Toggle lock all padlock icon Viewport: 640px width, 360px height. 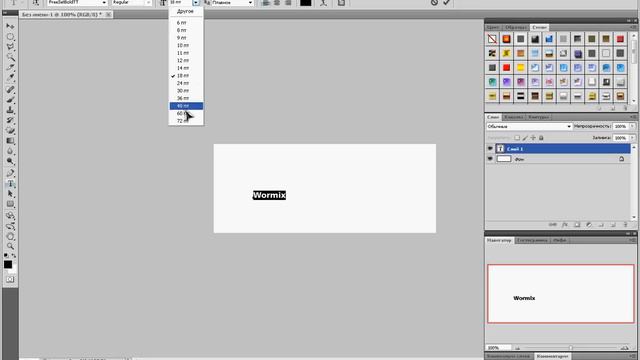coord(541,138)
